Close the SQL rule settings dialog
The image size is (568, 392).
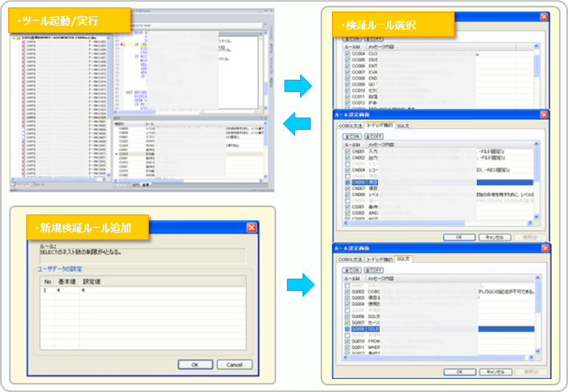[543, 247]
